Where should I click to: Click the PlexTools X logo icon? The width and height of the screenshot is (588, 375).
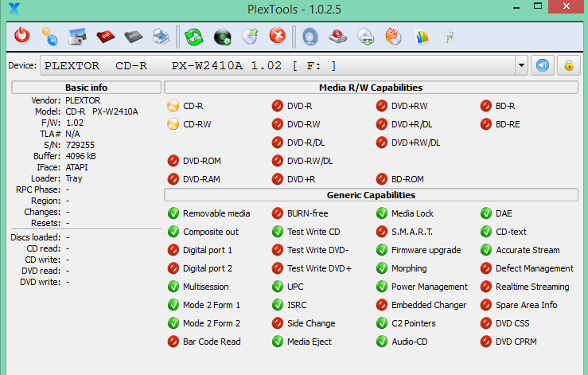(14, 9)
